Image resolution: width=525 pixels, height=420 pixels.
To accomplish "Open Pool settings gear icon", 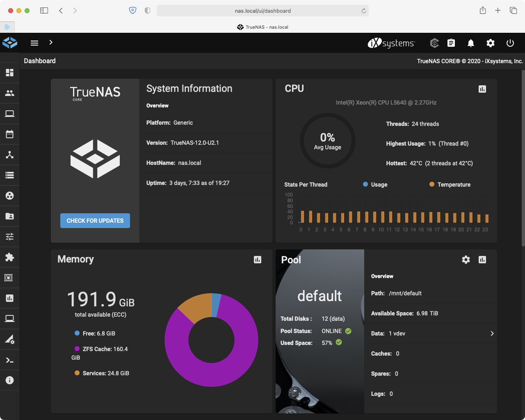I will pyautogui.click(x=466, y=260).
